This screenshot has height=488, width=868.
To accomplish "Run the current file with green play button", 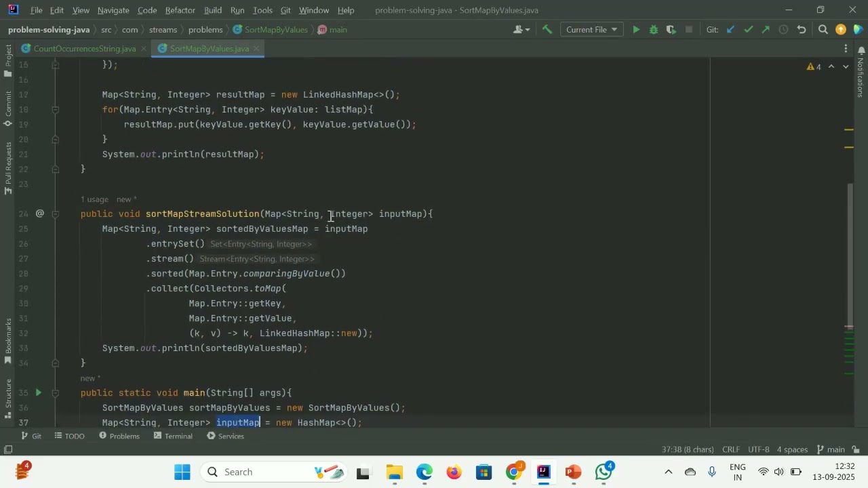I will point(636,30).
